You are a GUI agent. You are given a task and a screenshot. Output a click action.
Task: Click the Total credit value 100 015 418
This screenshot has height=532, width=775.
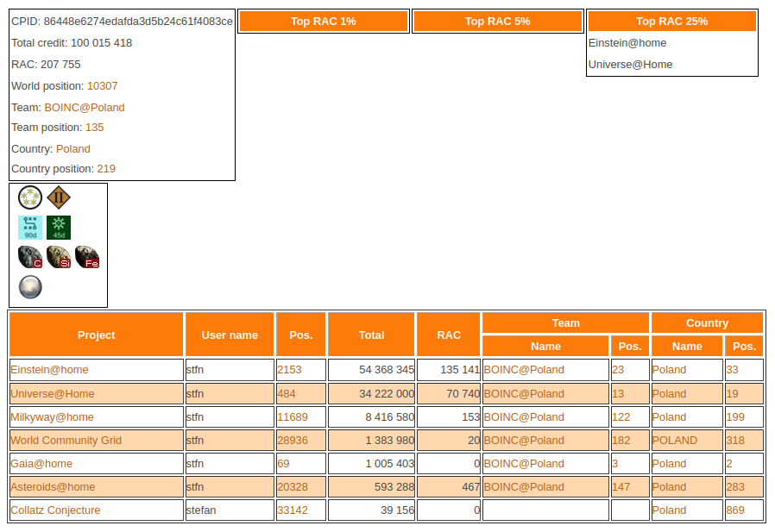pyautogui.click(x=101, y=43)
